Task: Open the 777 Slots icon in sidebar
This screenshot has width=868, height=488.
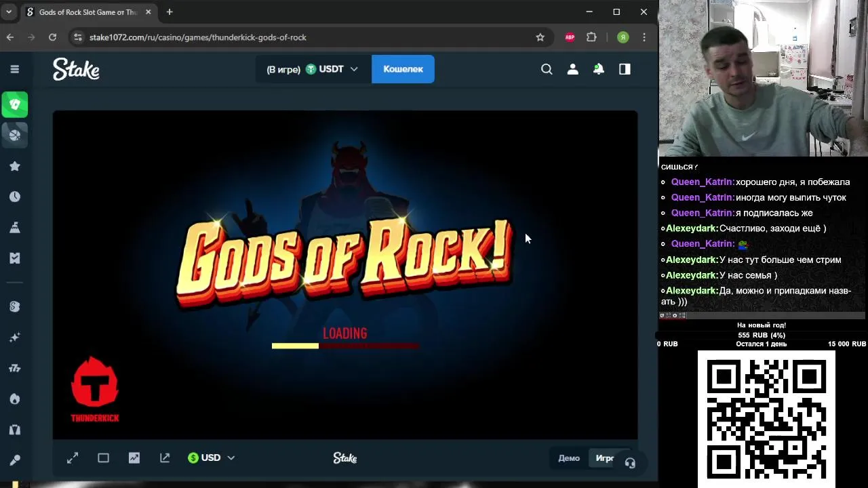Action: click(15, 368)
